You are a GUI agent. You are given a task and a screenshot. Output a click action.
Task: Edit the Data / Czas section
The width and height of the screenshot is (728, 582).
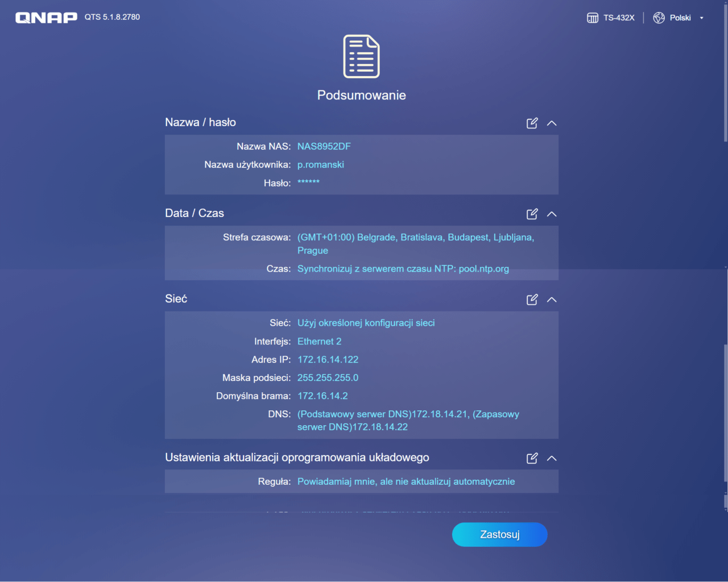point(532,214)
